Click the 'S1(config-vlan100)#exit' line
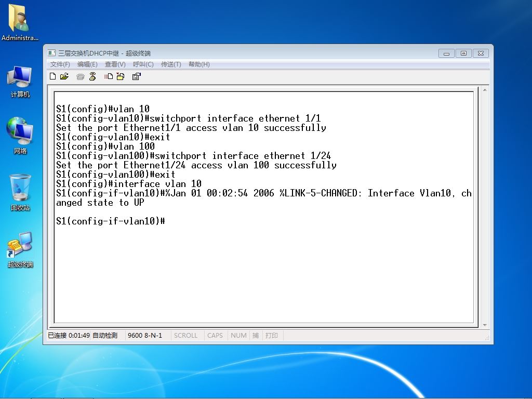Screen dimensions: 532x399 click(115, 175)
